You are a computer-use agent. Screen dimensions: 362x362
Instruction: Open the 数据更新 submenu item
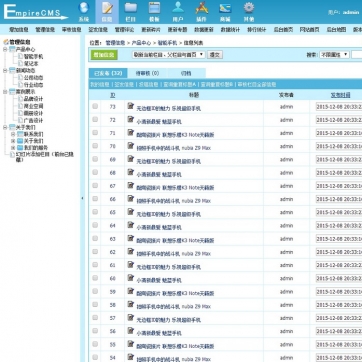[204, 29]
